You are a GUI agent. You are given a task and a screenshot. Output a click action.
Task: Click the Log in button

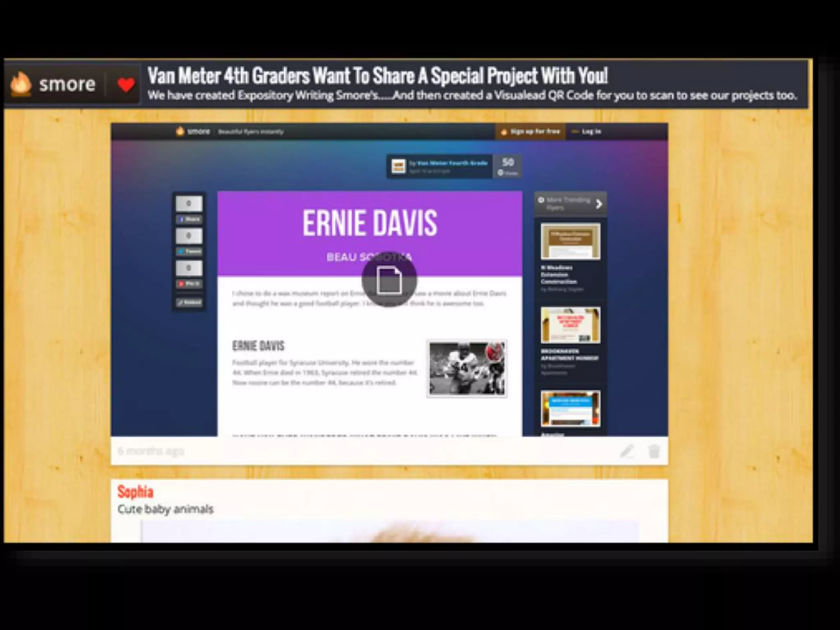587,132
